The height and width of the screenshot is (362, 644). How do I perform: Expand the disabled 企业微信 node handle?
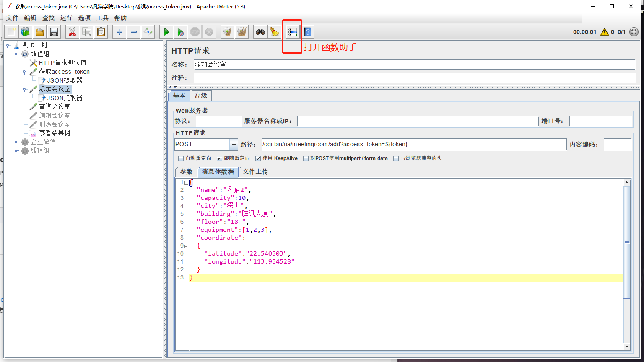click(x=16, y=142)
